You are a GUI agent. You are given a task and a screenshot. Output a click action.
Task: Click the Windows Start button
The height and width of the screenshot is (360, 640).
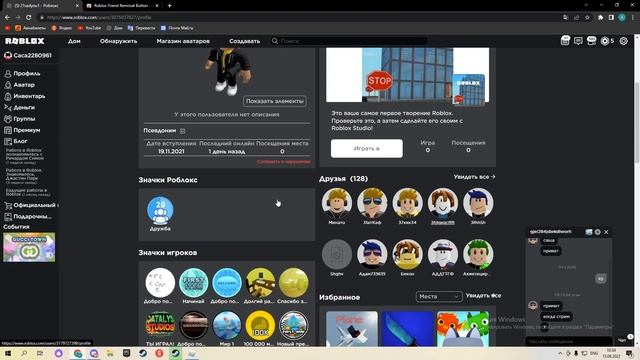point(8,353)
